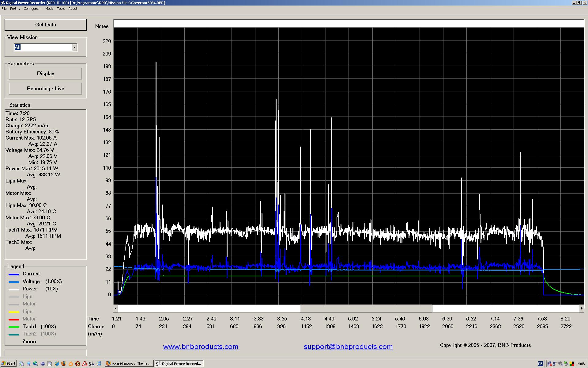Click the airplane warning triangle quick launch icon
The image size is (588, 368).
[85, 363]
